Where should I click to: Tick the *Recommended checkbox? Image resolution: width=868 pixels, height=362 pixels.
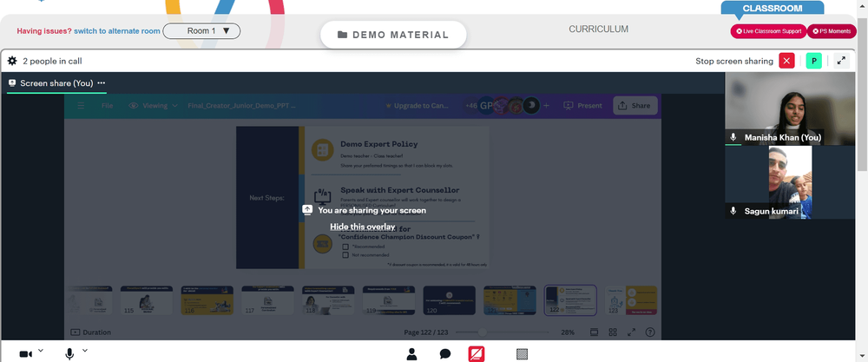tap(345, 247)
